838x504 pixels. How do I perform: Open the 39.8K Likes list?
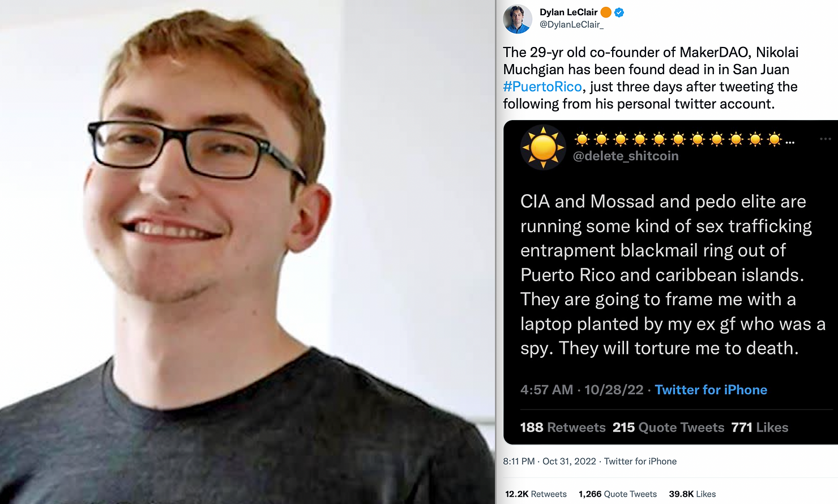coord(692,494)
